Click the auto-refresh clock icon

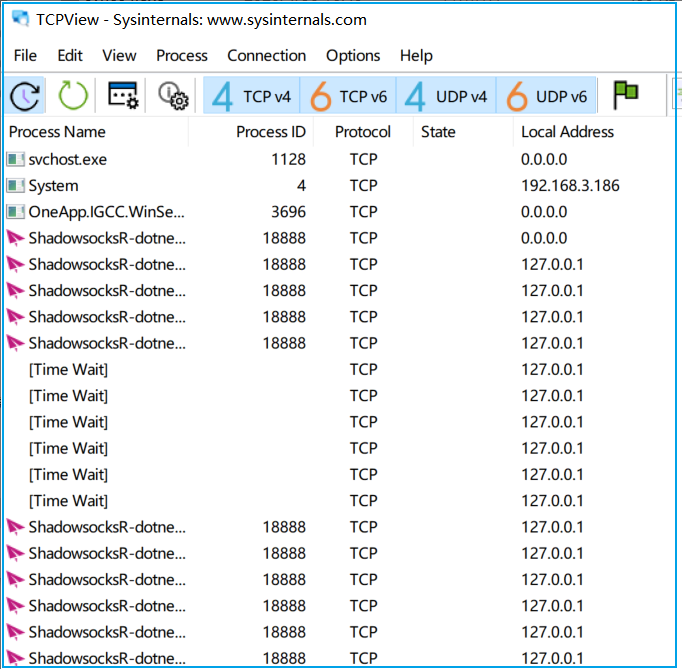[x=25, y=96]
